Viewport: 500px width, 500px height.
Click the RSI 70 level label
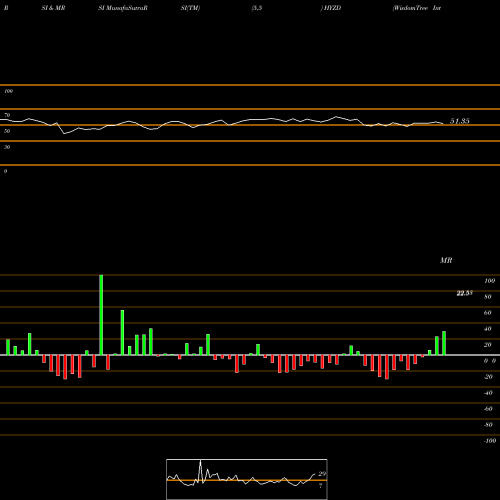click(7, 115)
